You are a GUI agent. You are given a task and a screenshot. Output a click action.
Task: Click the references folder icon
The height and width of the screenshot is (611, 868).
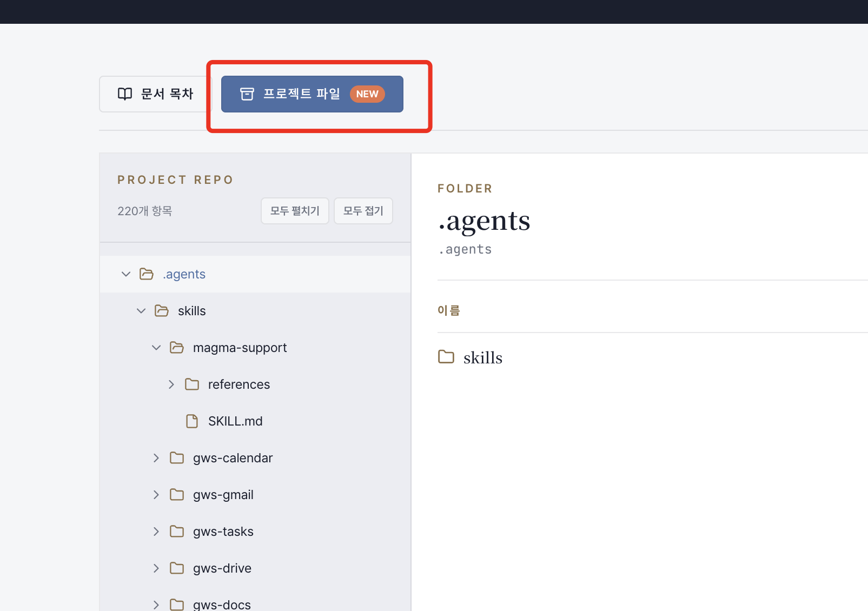[192, 384]
